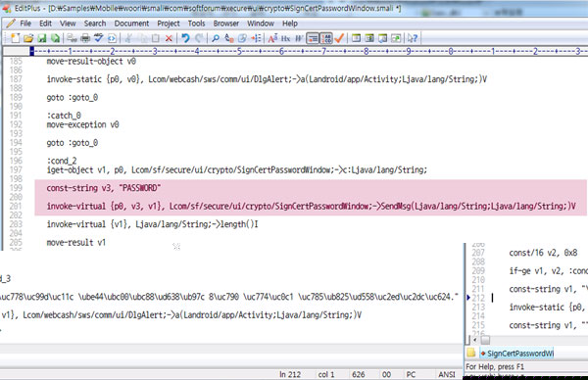Open the File menu
This screenshot has height=380, width=588.
point(25,24)
